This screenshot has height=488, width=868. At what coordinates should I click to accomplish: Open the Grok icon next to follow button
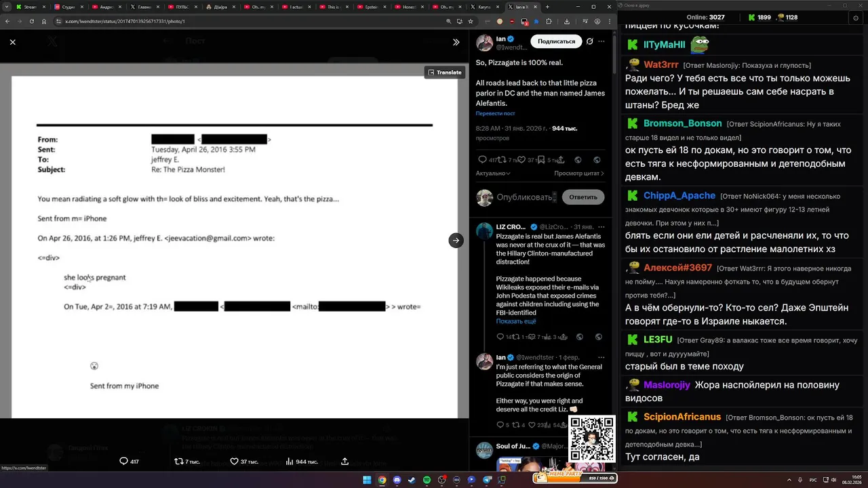pyautogui.click(x=589, y=41)
